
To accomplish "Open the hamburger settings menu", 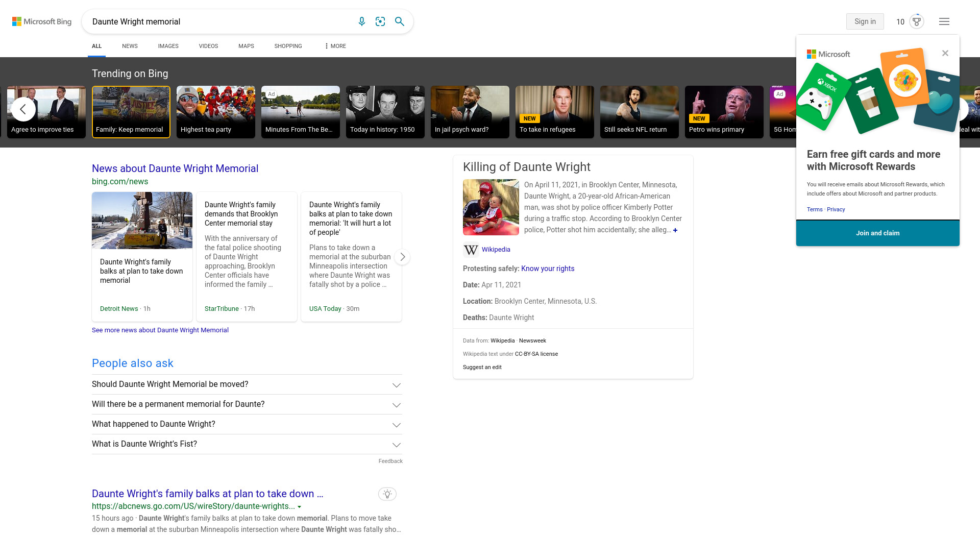I will click(x=944, y=21).
